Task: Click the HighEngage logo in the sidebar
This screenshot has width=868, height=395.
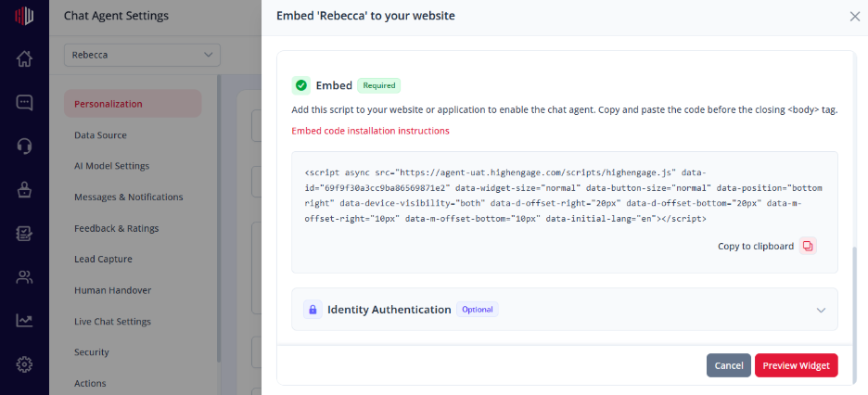Action: (24, 16)
